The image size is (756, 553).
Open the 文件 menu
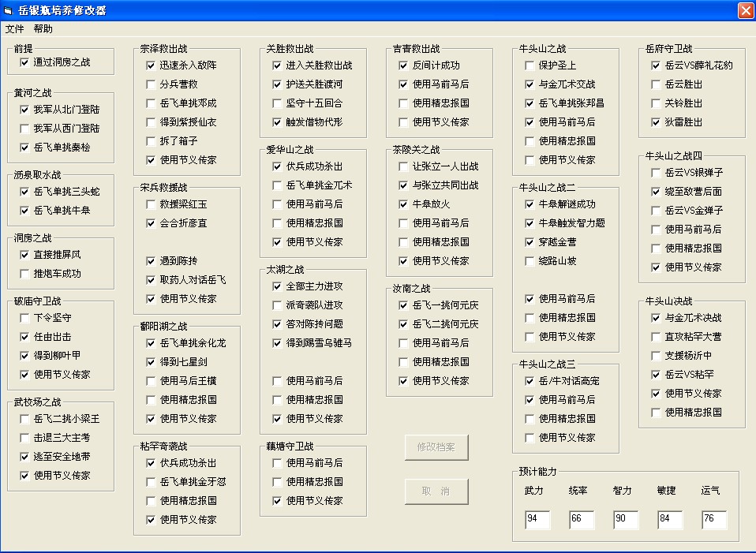(x=15, y=29)
